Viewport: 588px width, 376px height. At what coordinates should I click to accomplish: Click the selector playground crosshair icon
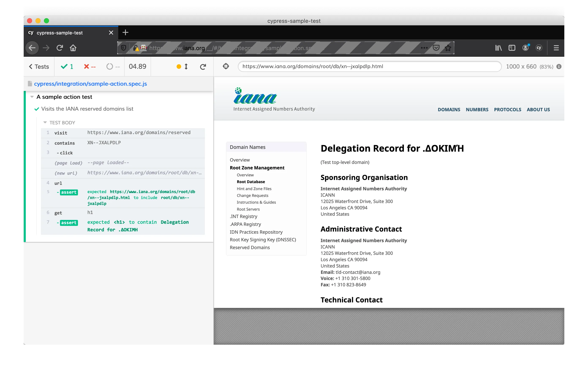coord(226,66)
